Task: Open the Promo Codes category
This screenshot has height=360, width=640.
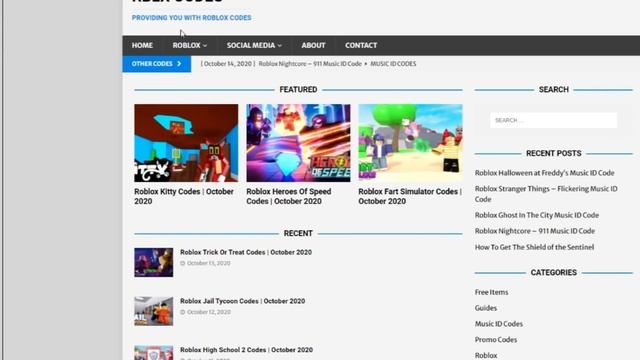Action: coord(496,340)
